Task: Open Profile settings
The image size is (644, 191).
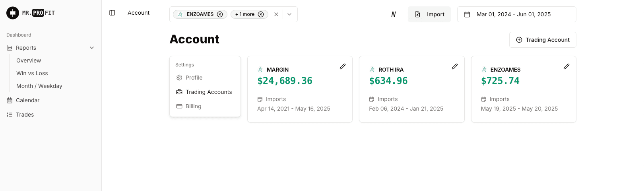Action: (x=205, y=78)
